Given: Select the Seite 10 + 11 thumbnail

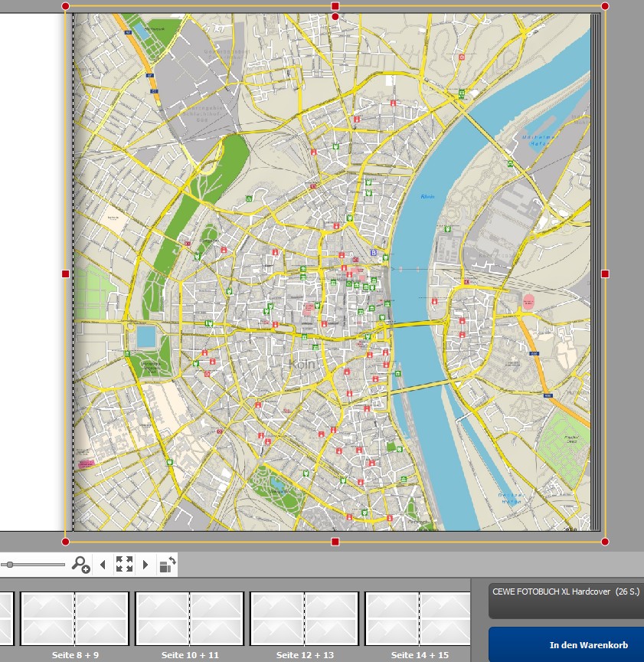Looking at the screenshot, I should point(189,618).
